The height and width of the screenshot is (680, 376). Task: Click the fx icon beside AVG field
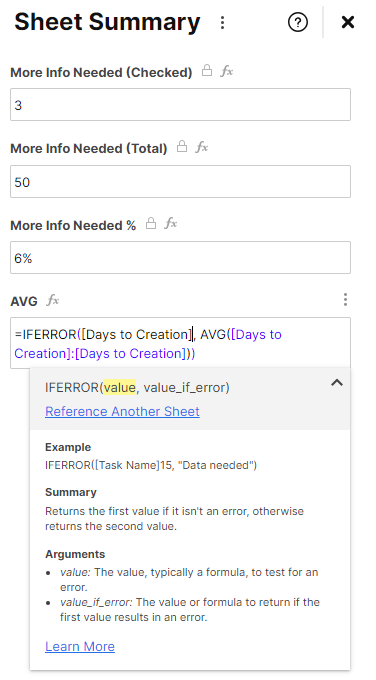pos(52,300)
